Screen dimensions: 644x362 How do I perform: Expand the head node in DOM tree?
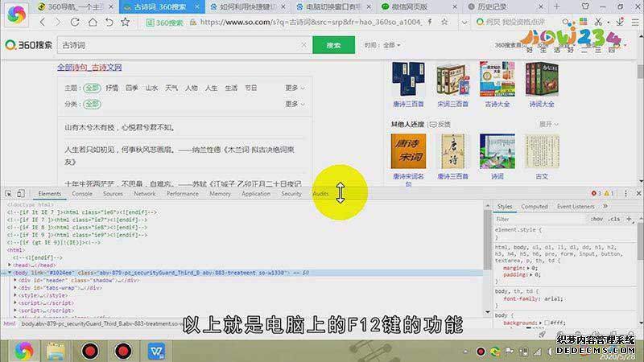pos(10,265)
